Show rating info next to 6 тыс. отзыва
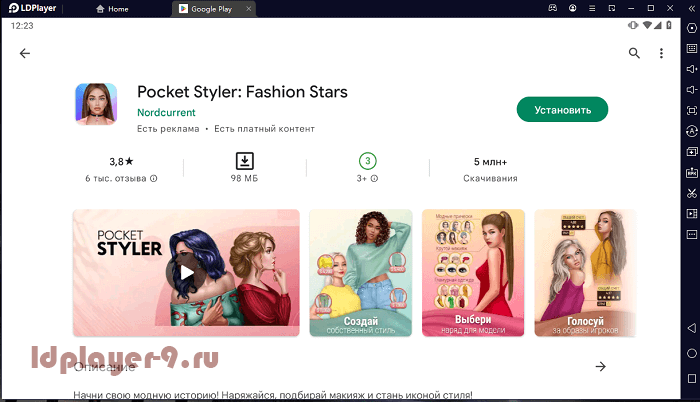 [x=154, y=178]
